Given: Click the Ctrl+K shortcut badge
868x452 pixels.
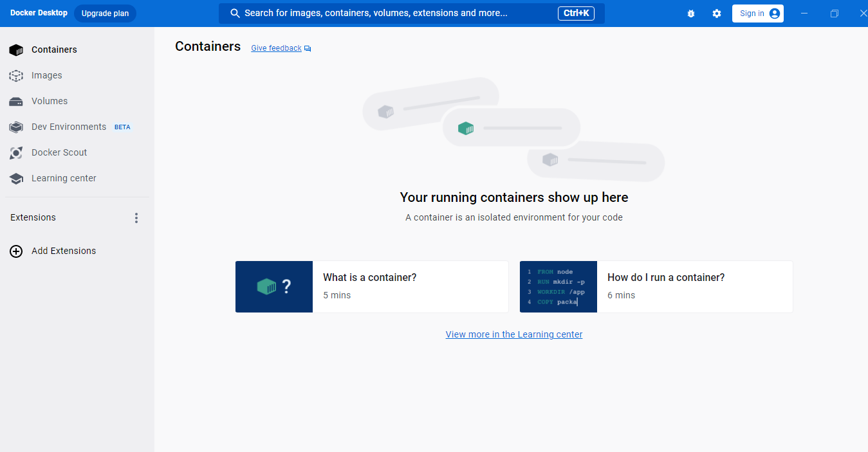Looking at the screenshot, I should point(576,13).
